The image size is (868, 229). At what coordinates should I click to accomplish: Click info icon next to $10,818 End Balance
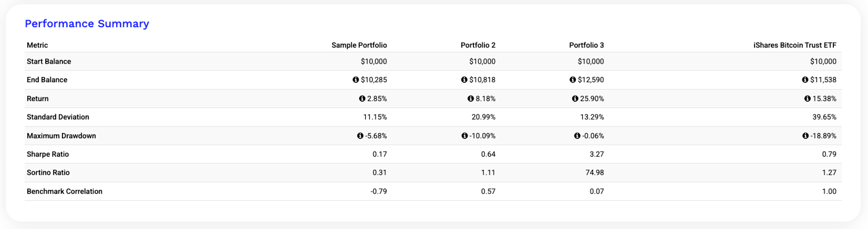pyautogui.click(x=464, y=80)
